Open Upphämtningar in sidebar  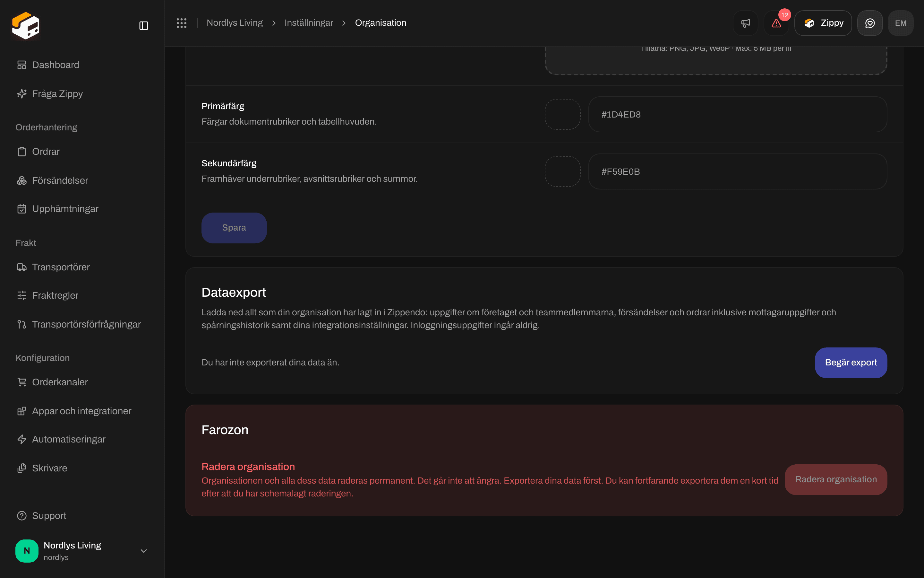(82, 209)
